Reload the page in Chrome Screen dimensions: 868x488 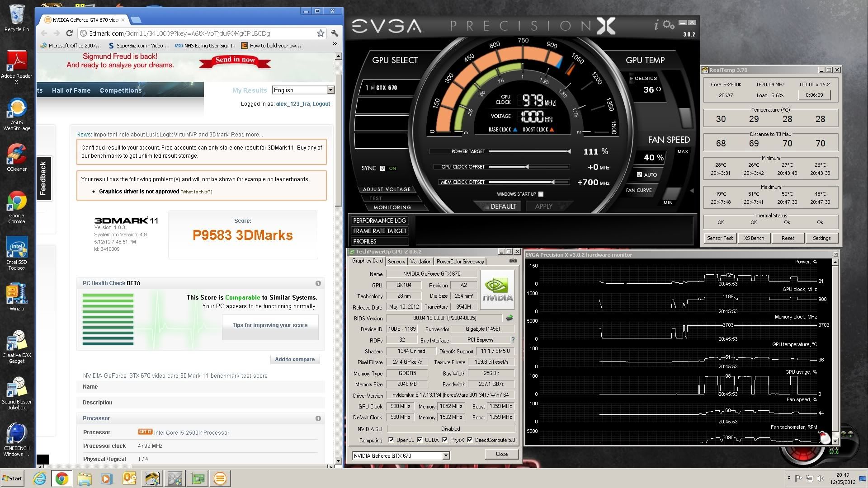[x=69, y=33]
